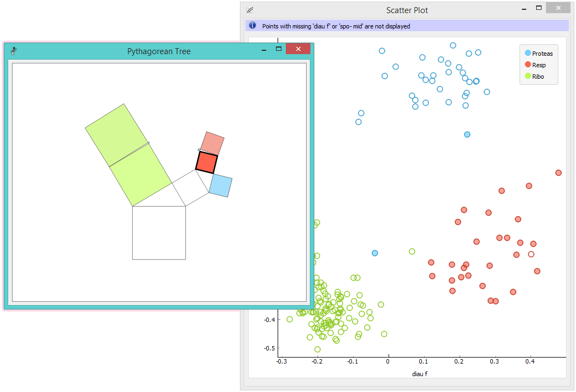The height and width of the screenshot is (392, 576).
Task: Select the highlighted red square in the tree
Action: [x=207, y=162]
